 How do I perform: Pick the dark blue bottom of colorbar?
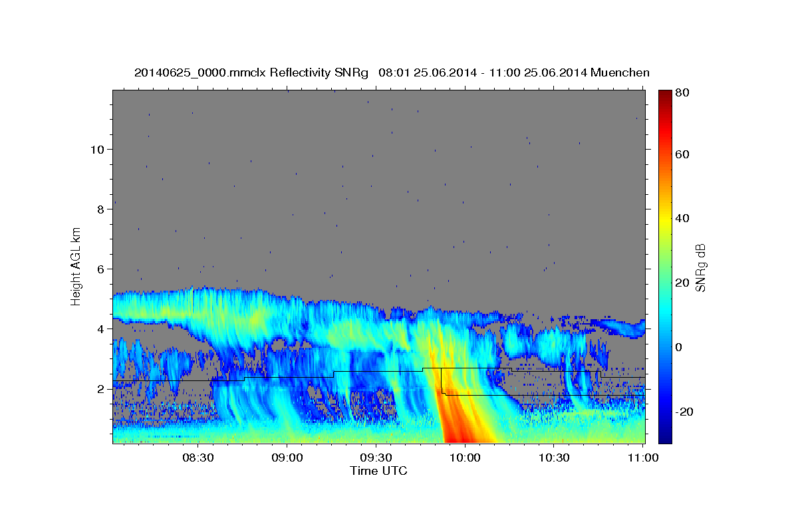tap(664, 438)
